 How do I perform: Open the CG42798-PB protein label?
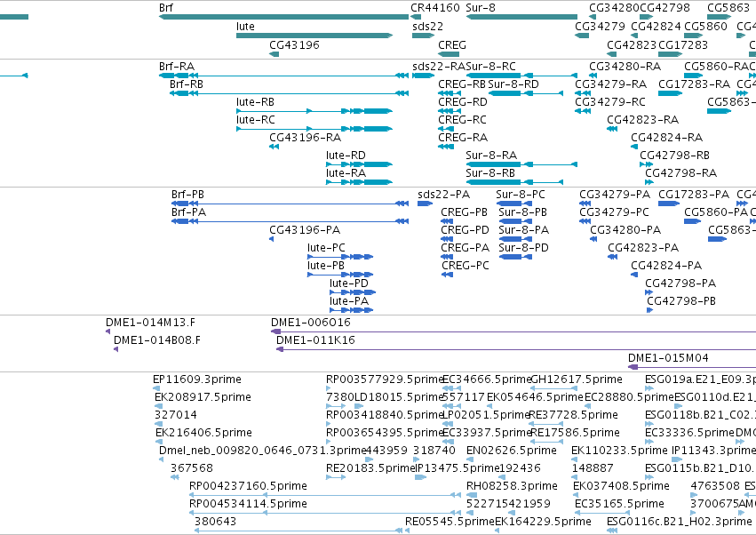pos(681,301)
